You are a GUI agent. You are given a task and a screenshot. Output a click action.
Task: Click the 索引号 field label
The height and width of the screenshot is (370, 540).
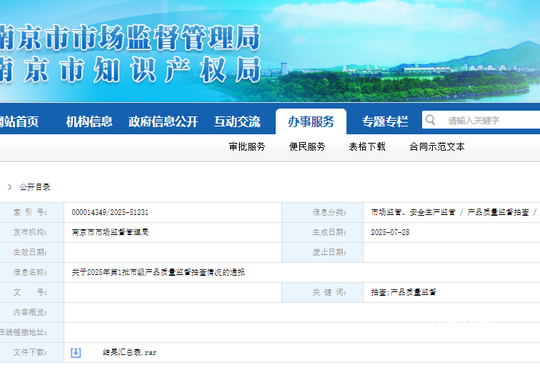pyautogui.click(x=30, y=212)
